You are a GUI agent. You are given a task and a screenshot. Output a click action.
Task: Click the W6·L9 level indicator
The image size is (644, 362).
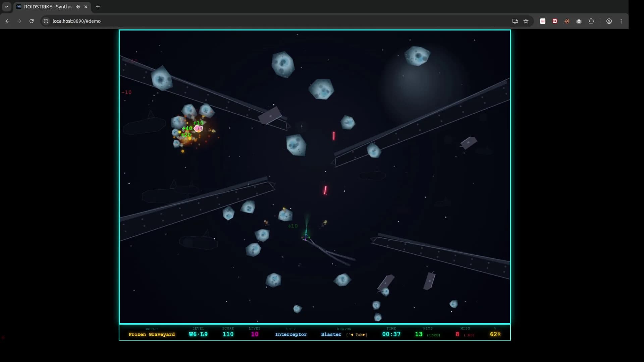pos(198,334)
